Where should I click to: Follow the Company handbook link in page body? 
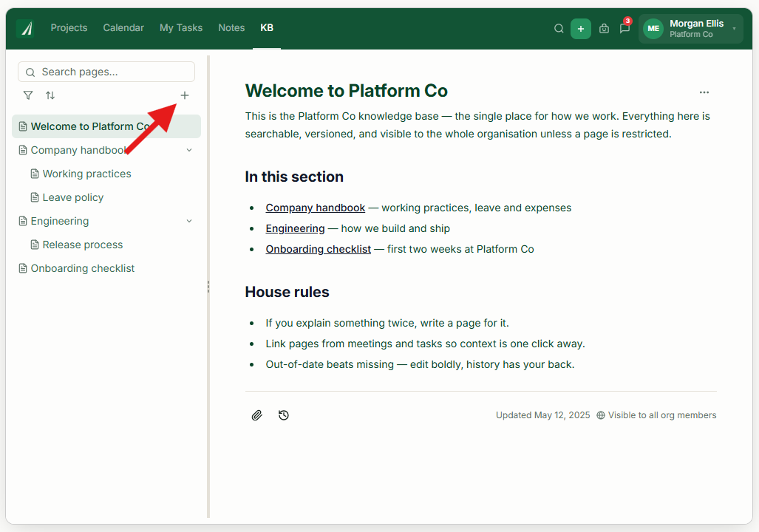click(x=315, y=208)
